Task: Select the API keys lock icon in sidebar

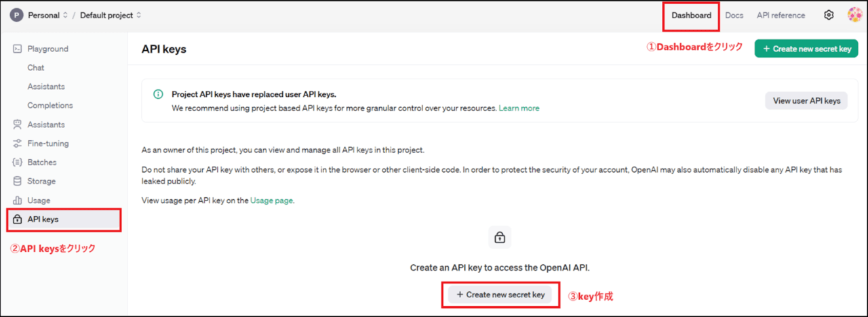Action: 18,219
